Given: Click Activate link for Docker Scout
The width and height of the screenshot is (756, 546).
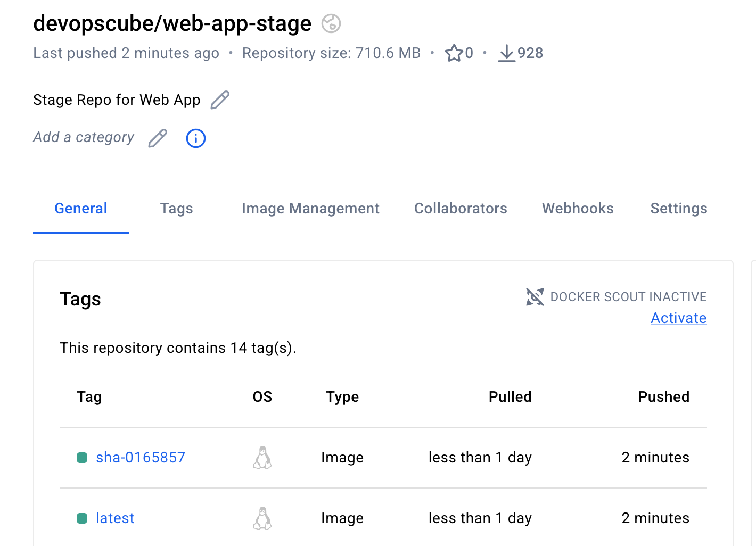Looking at the screenshot, I should [x=679, y=318].
